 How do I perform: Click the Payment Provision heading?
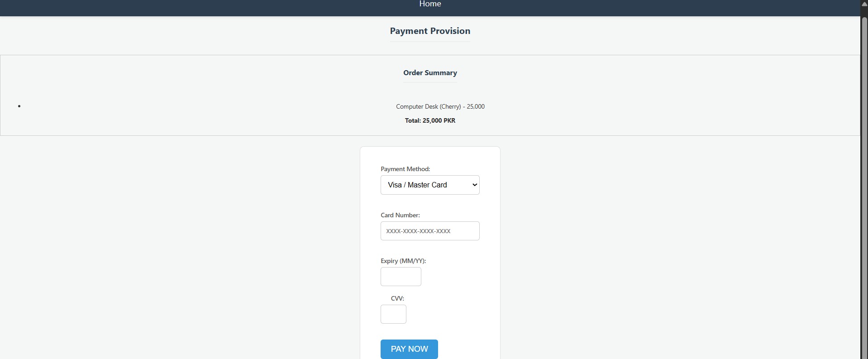pos(429,31)
